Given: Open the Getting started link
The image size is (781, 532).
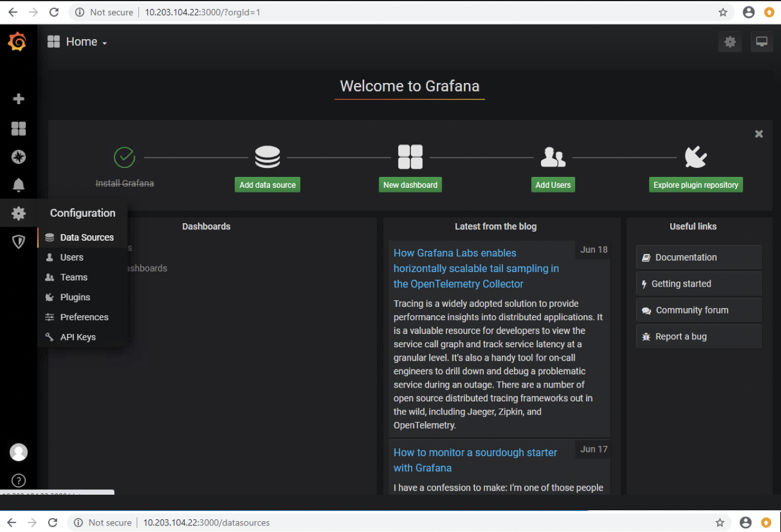Looking at the screenshot, I should tap(699, 283).
